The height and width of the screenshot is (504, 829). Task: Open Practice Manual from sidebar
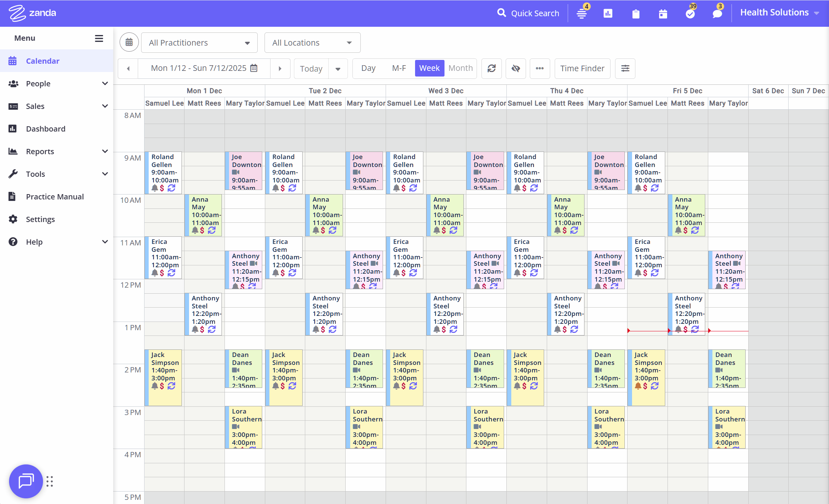(x=55, y=196)
